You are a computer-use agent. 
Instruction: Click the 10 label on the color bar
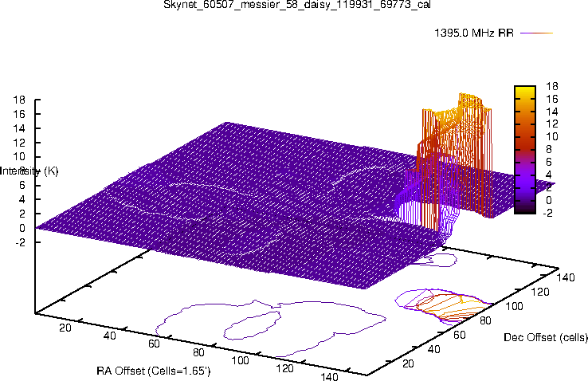552,137
